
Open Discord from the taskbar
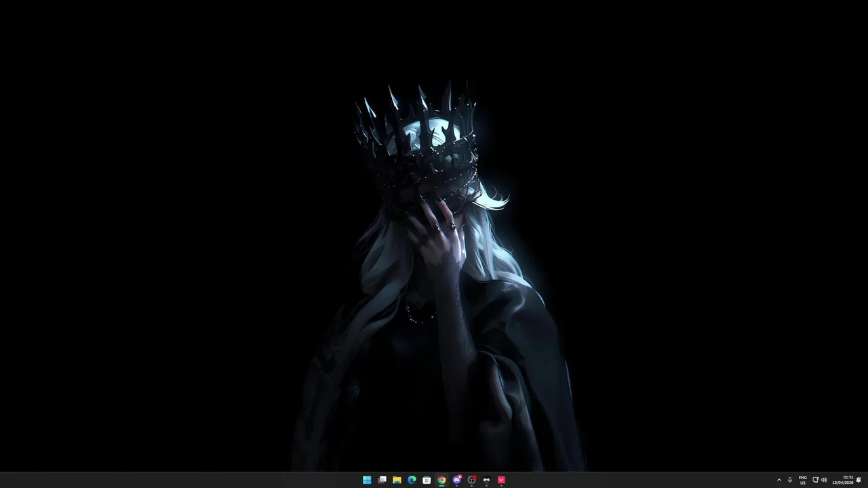pos(456,480)
